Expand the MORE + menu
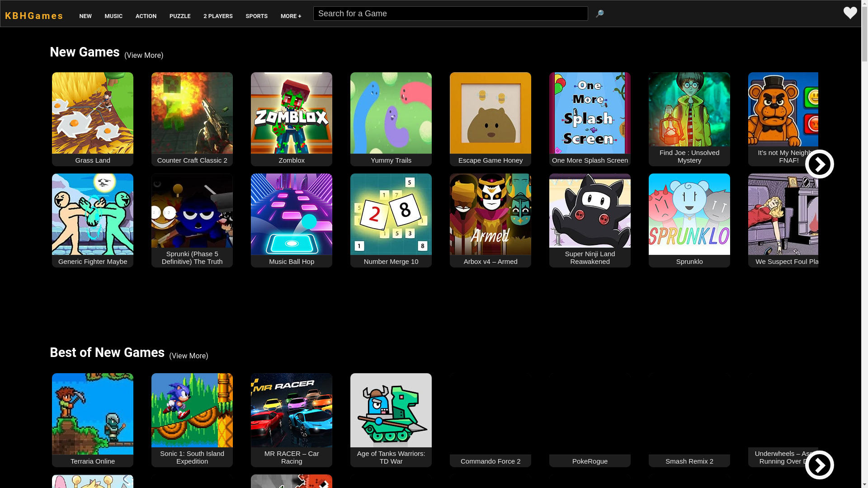Screen dimensions: 868x488 tap(291, 16)
